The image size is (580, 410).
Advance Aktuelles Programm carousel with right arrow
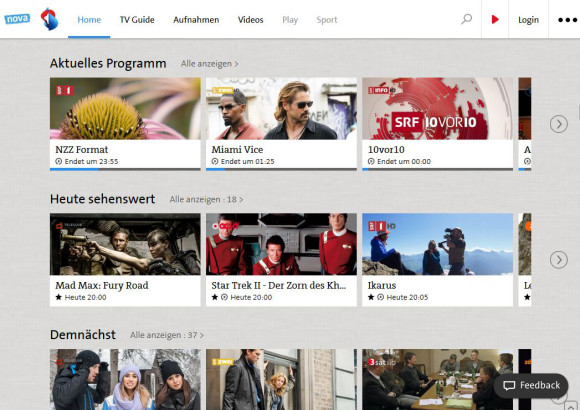pos(559,124)
